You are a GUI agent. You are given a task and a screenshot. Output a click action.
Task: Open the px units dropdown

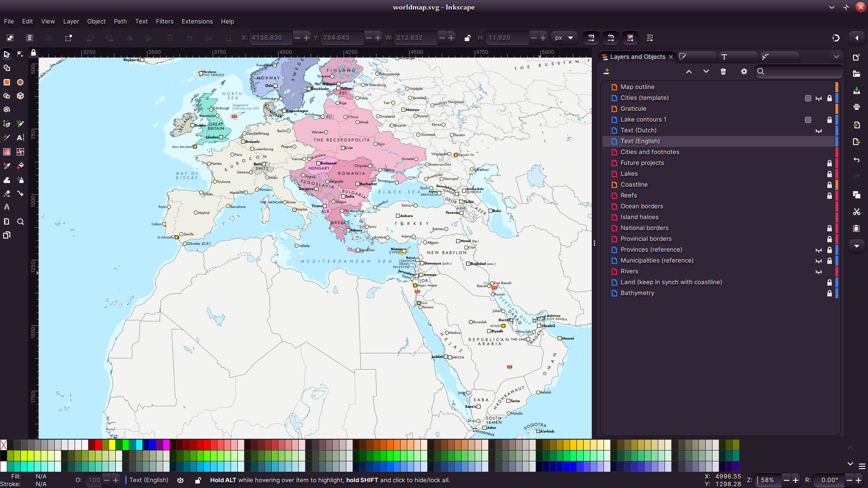point(564,38)
